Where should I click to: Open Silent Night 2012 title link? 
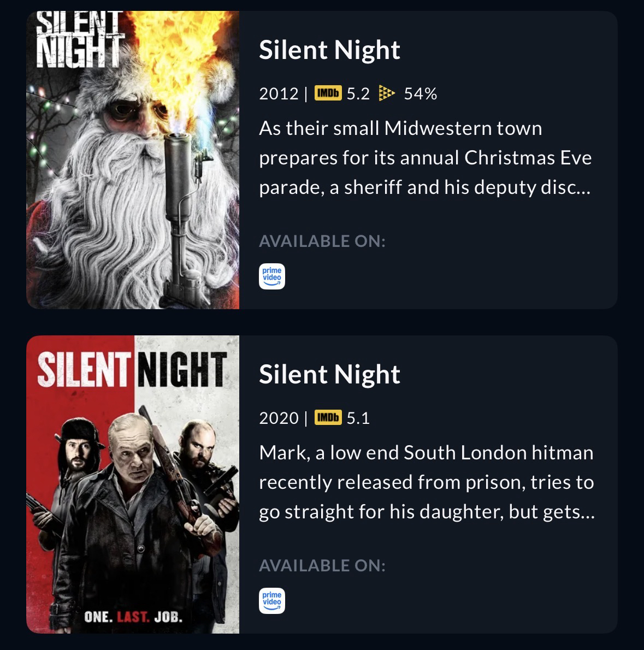click(x=329, y=50)
